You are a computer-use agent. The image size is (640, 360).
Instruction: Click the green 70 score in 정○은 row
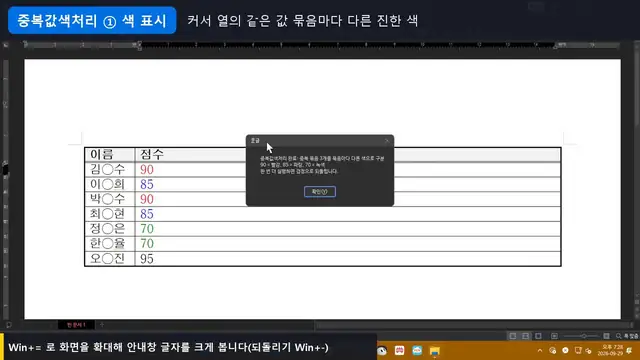click(x=147, y=229)
